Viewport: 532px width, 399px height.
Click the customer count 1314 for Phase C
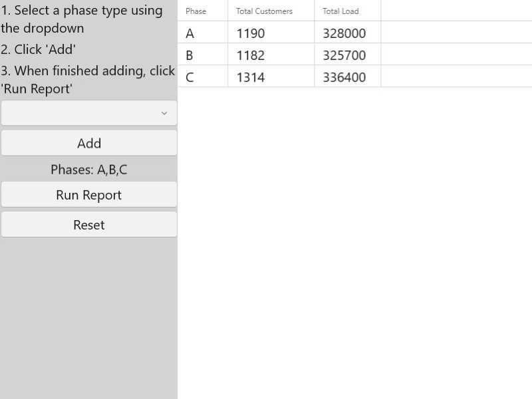[250, 76]
